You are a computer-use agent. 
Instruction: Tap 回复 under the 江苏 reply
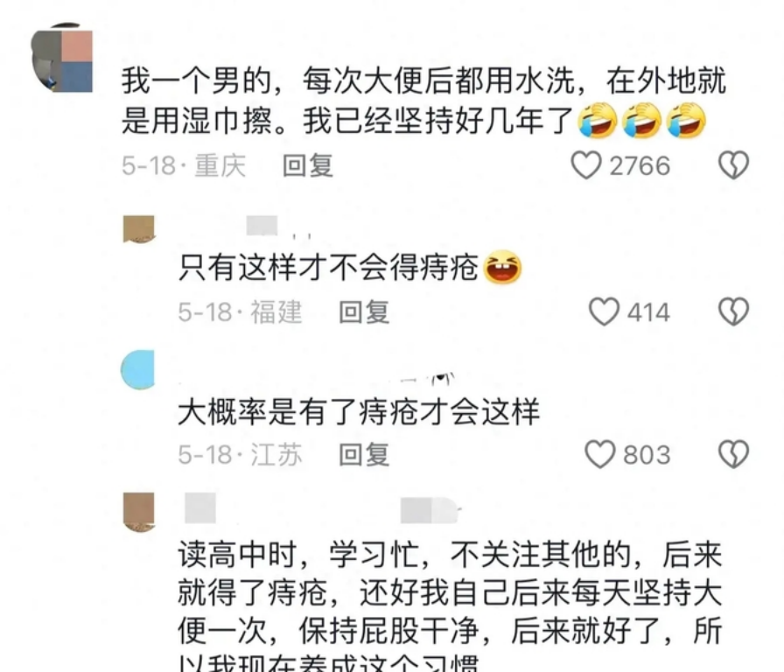tap(364, 454)
